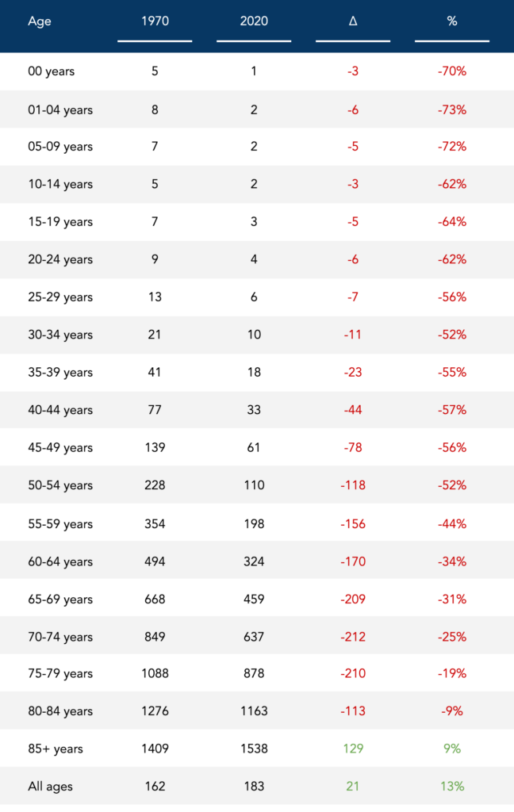514x812 pixels.
Task: Select the green 129 change value
Action: tap(353, 749)
